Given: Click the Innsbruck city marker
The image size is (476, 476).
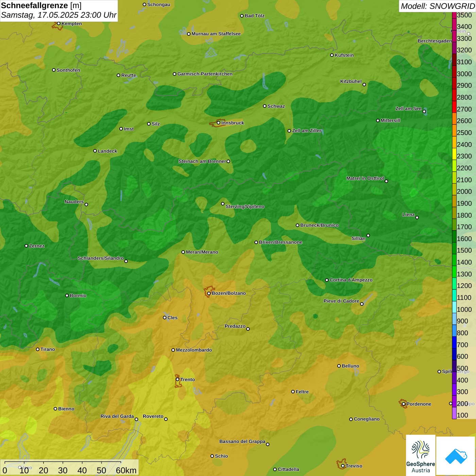Looking at the screenshot, I should click(x=219, y=123).
